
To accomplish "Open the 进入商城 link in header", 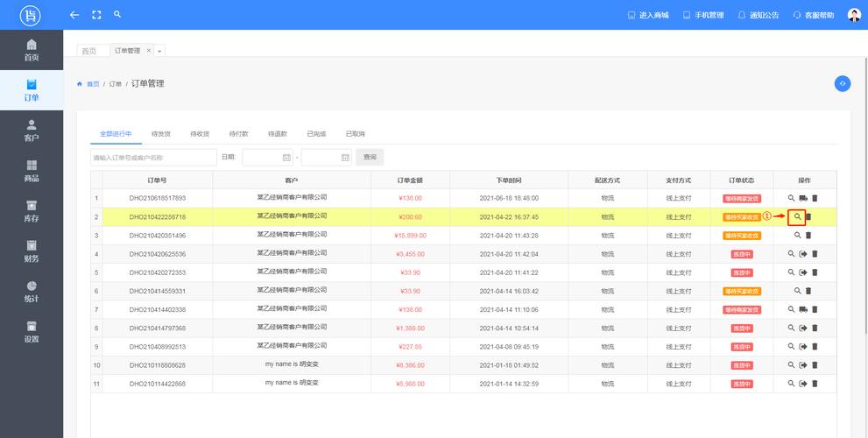I will coord(648,15).
